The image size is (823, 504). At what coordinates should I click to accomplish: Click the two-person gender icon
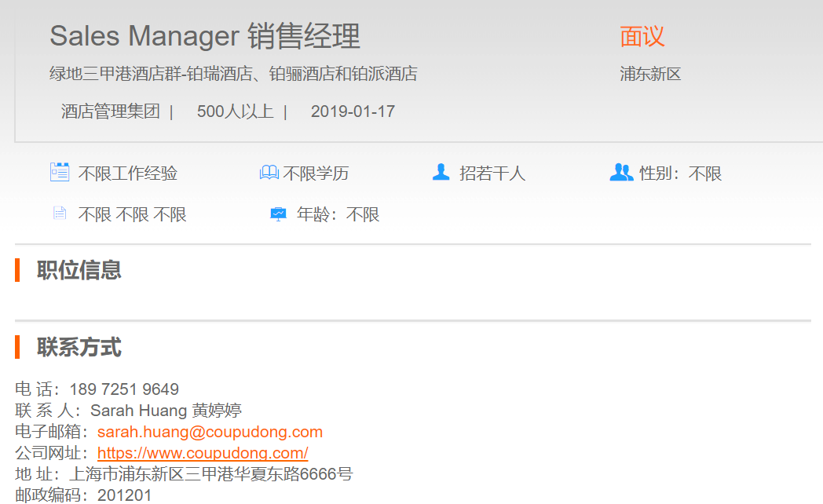pyautogui.click(x=620, y=172)
